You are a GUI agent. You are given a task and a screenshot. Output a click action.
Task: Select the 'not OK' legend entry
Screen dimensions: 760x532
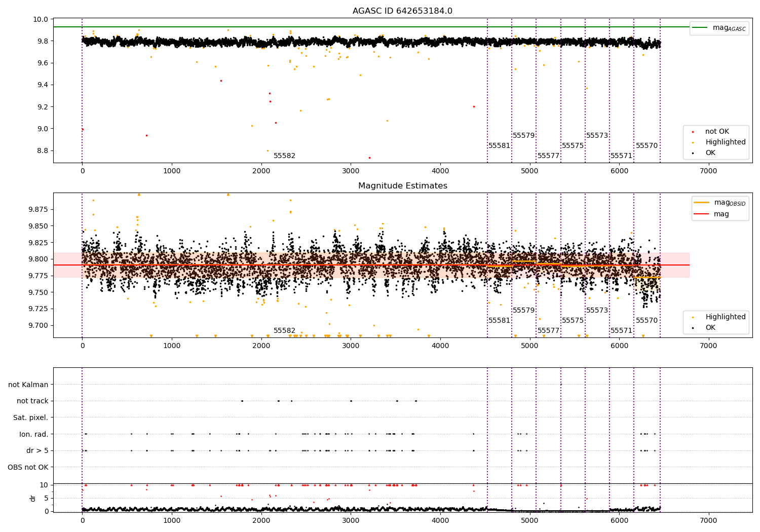point(717,132)
